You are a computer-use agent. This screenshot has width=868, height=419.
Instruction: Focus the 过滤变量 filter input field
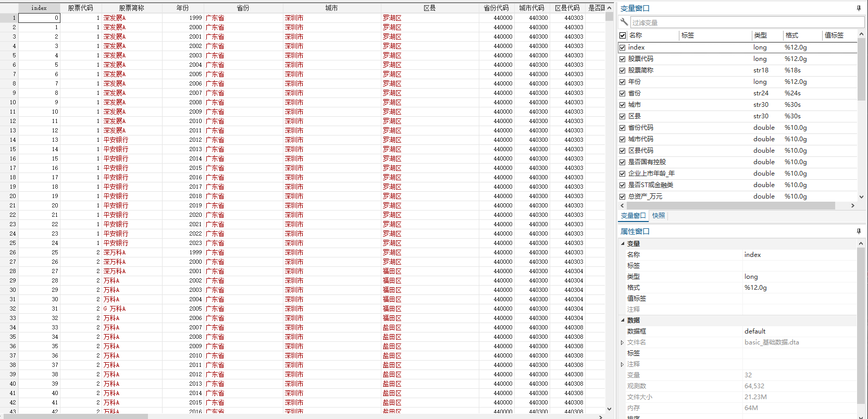(747, 22)
